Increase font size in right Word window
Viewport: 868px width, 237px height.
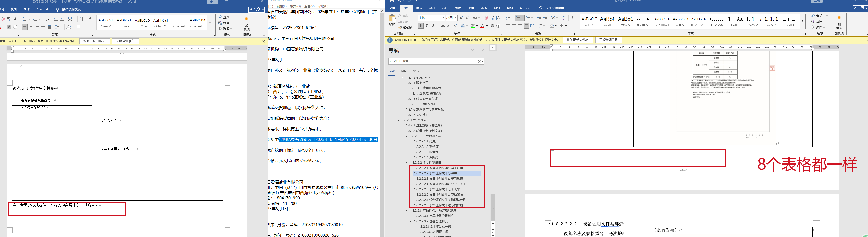click(x=461, y=18)
